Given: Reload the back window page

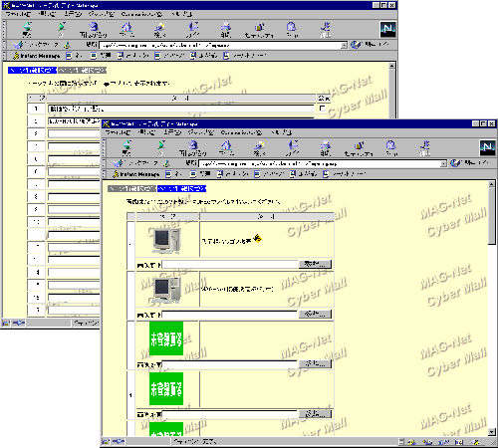Looking at the screenshot, I should tap(94, 30).
